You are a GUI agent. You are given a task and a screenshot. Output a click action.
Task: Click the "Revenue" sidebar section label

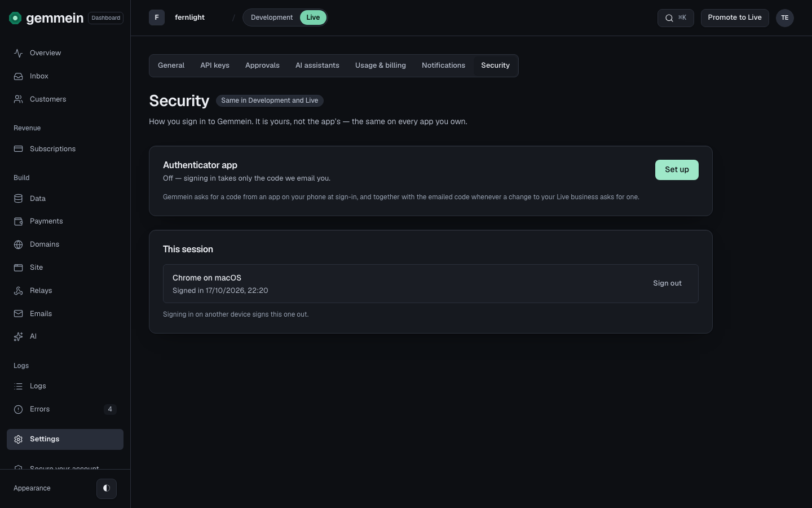point(27,128)
